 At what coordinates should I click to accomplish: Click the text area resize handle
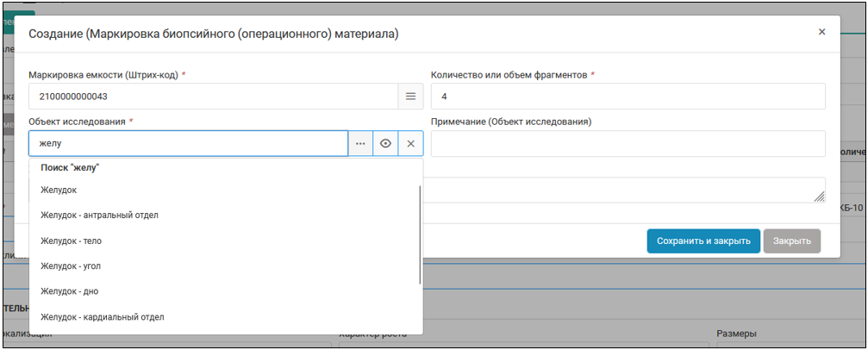(820, 197)
